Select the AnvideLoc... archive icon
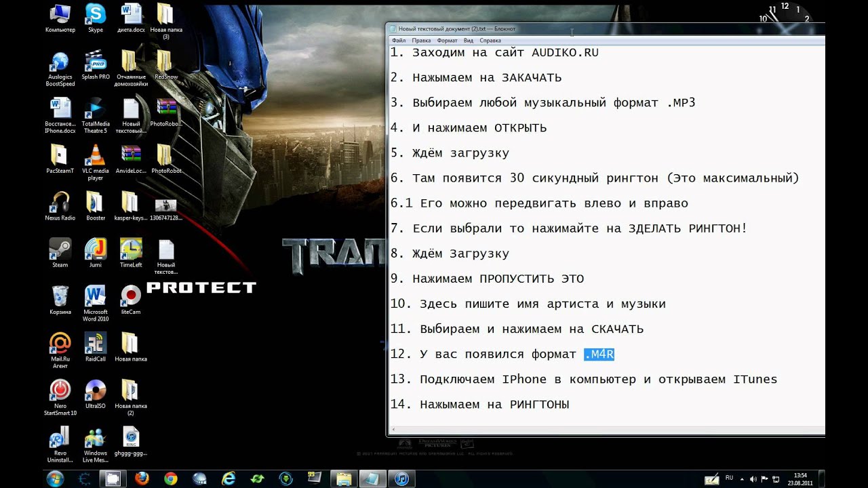The image size is (868, 488). (x=131, y=159)
